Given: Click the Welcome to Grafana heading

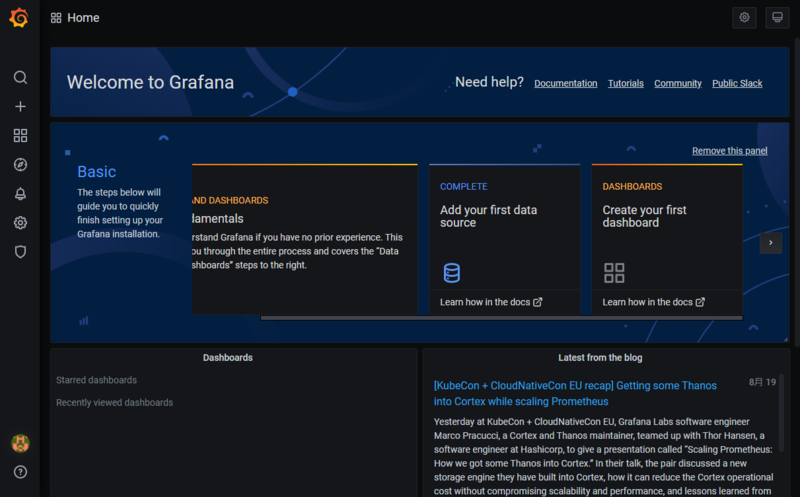Looking at the screenshot, I should pyautogui.click(x=150, y=82).
